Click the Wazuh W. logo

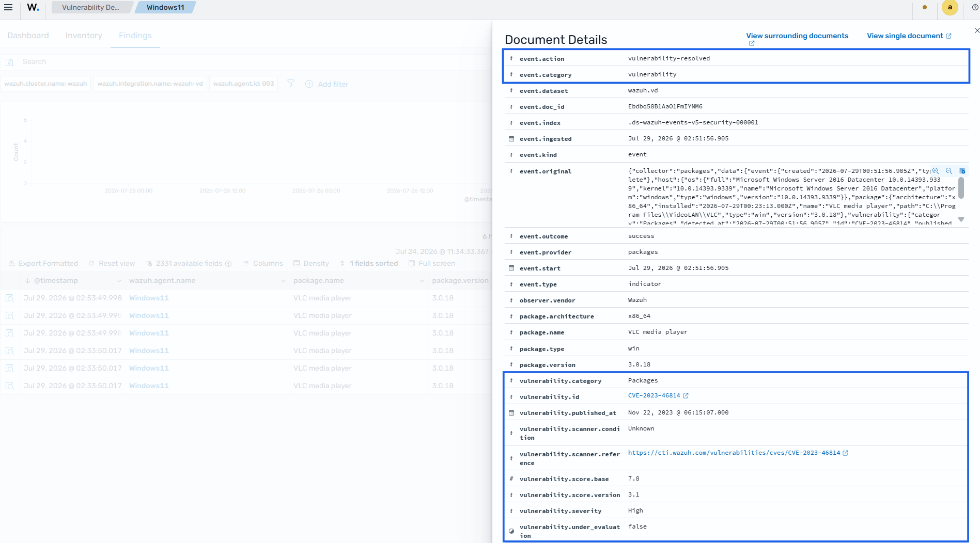coord(33,7)
